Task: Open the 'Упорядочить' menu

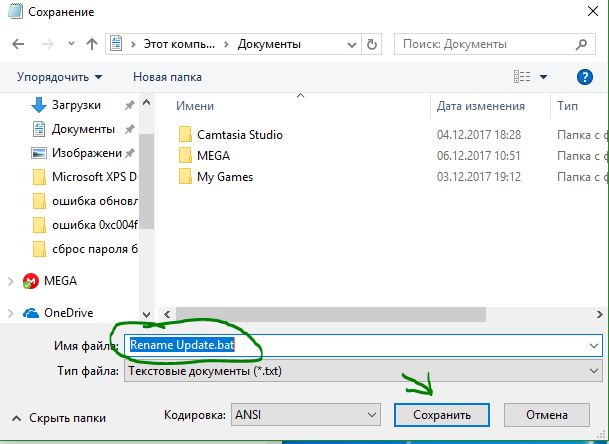Action: tap(59, 77)
